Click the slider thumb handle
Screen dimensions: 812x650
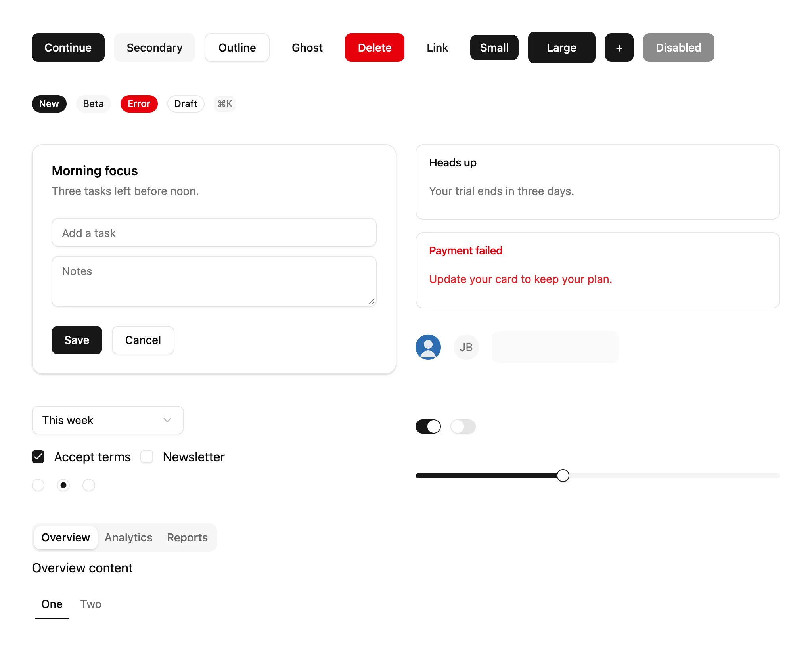[x=563, y=476]
